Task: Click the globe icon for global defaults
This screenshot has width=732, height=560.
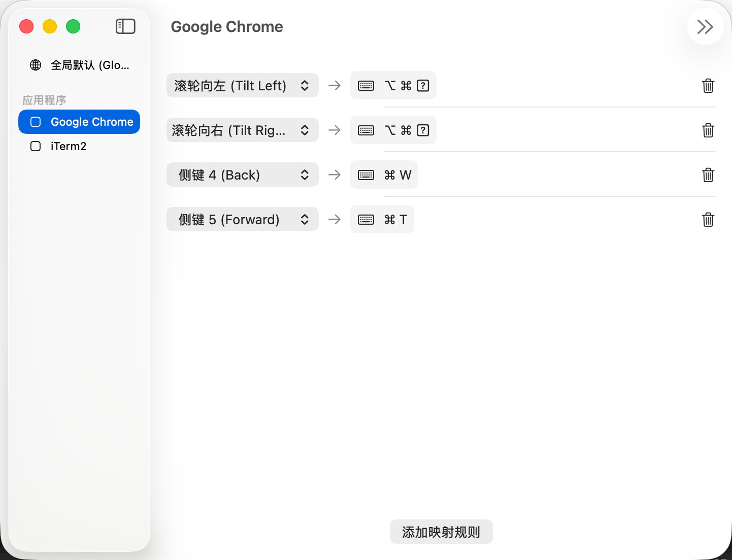Action: point(36,65)
